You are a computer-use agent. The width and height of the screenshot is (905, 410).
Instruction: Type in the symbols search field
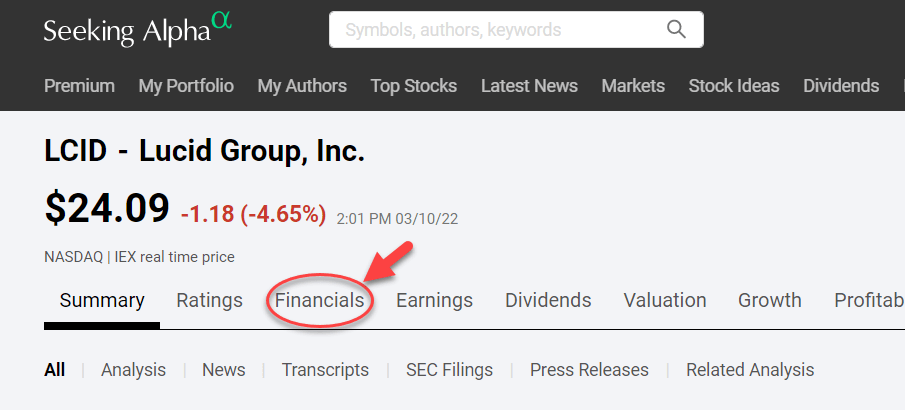500,29
